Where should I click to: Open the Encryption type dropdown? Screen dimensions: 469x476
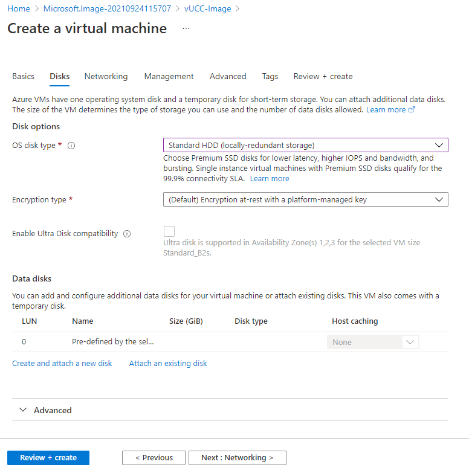pos(305,199)
